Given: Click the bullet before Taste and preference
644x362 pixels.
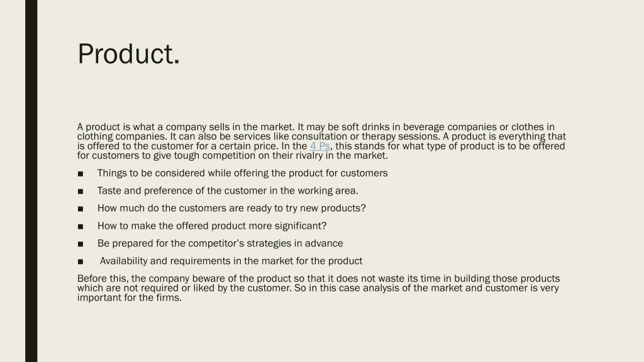Looking at the screenshot, I should point(80,191).
